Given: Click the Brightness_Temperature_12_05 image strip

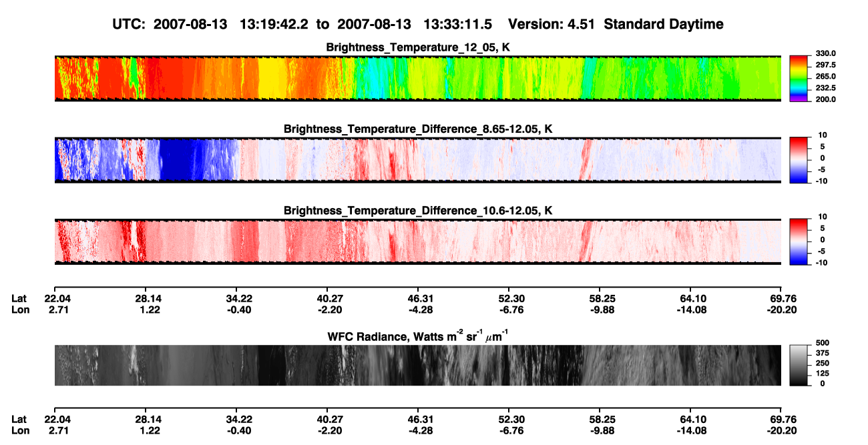Looking at the screenshot, I should pyautogui.click(x=418, y=78).
